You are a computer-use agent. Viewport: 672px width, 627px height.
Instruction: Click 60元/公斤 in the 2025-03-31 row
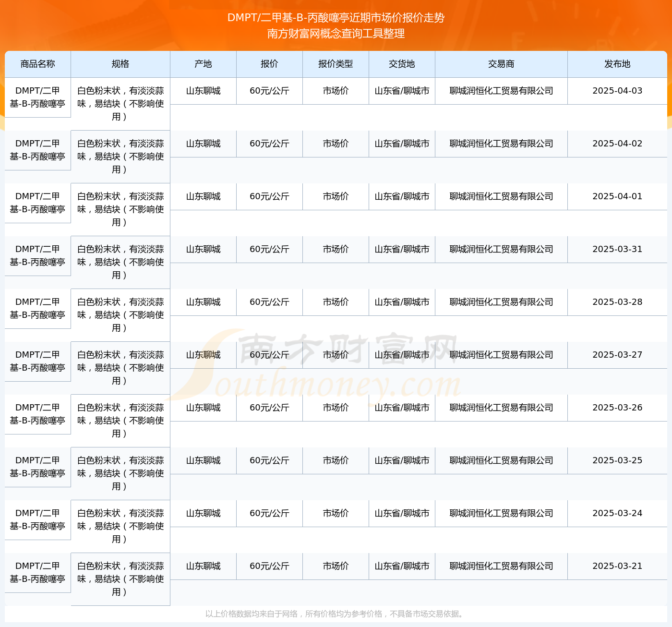coord(269,249)
